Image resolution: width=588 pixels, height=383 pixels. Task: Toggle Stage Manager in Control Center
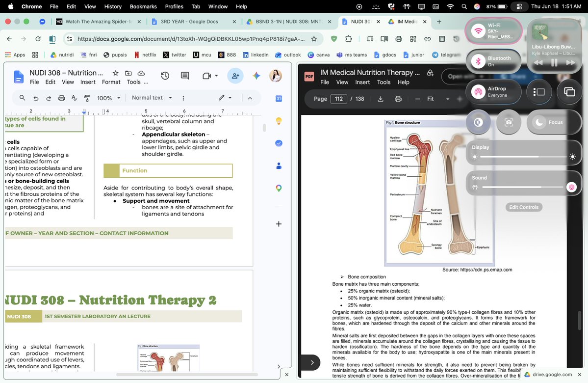pos(539,92)
